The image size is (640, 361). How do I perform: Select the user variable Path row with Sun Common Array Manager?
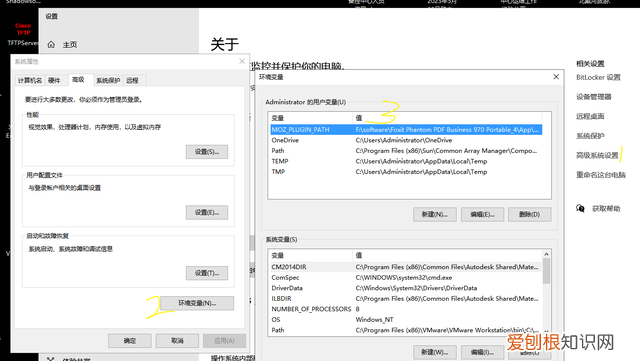click(x=406, y=151)
